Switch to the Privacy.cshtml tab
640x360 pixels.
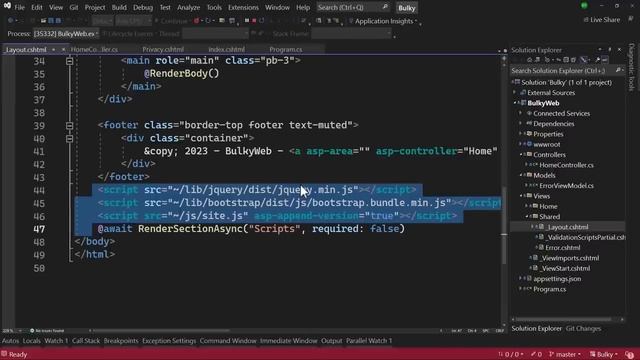click(x=163, y=49)
